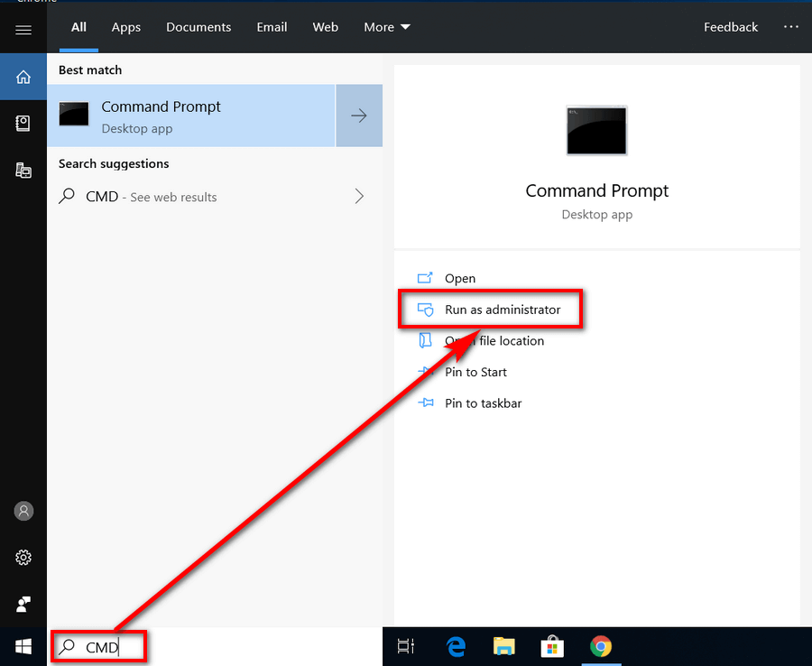Expand the chevron next to CMD web results
This screenshot has height=666, width=812.
[359, 196]
